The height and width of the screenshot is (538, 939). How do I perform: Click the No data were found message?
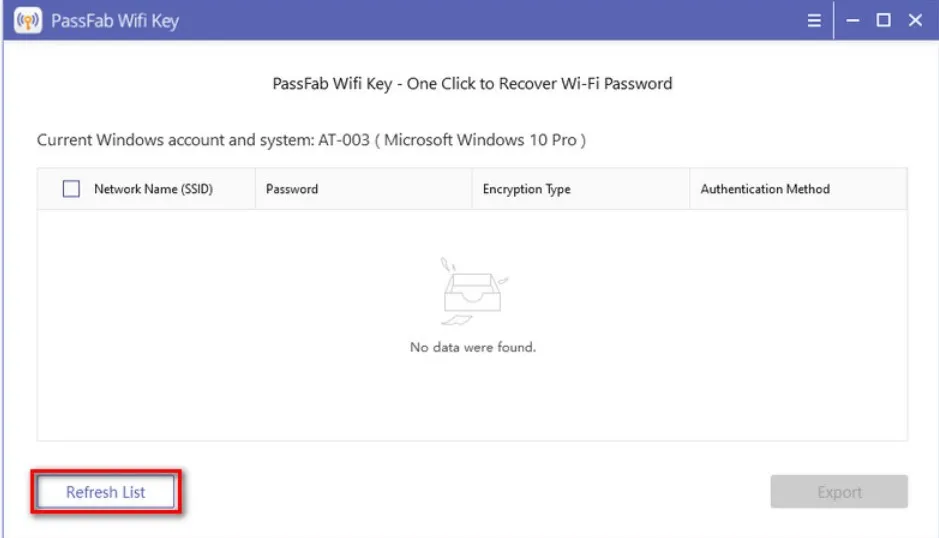pos(473,347)
